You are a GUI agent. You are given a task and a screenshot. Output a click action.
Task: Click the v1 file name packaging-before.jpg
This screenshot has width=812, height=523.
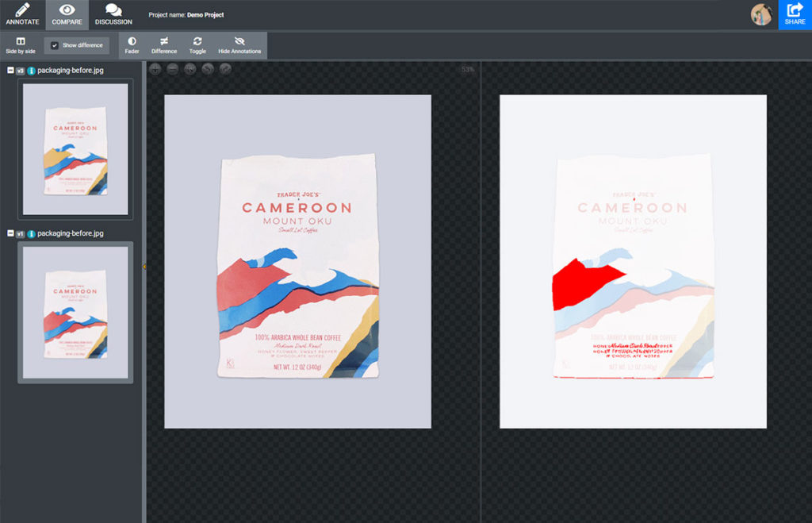coord(71,233)
